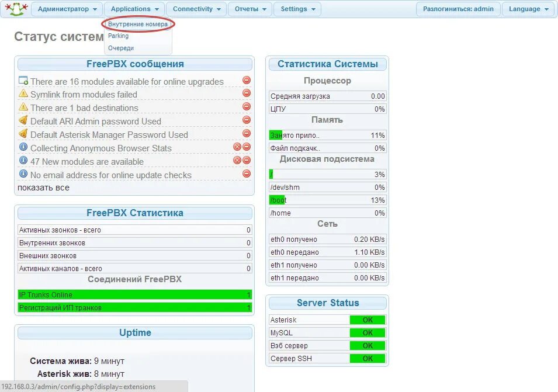Click the module upgrade icon beside 16 modules
This screenshot has width=558, height=392.
(x=23, y=81)
